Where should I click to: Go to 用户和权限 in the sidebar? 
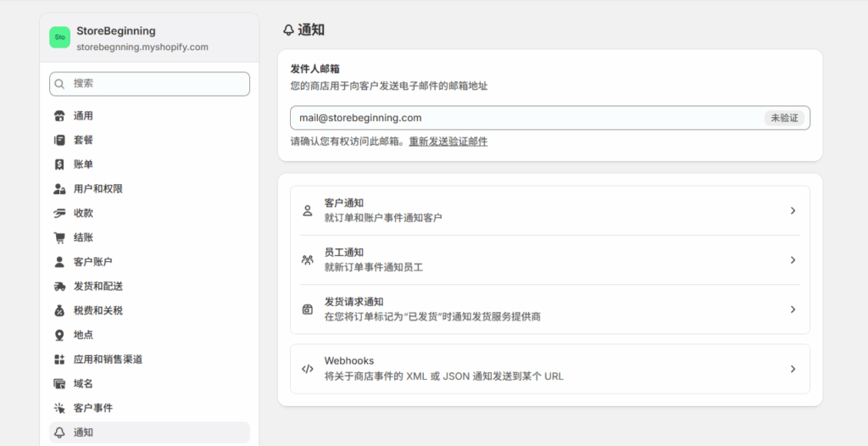(x=98, y=189)
